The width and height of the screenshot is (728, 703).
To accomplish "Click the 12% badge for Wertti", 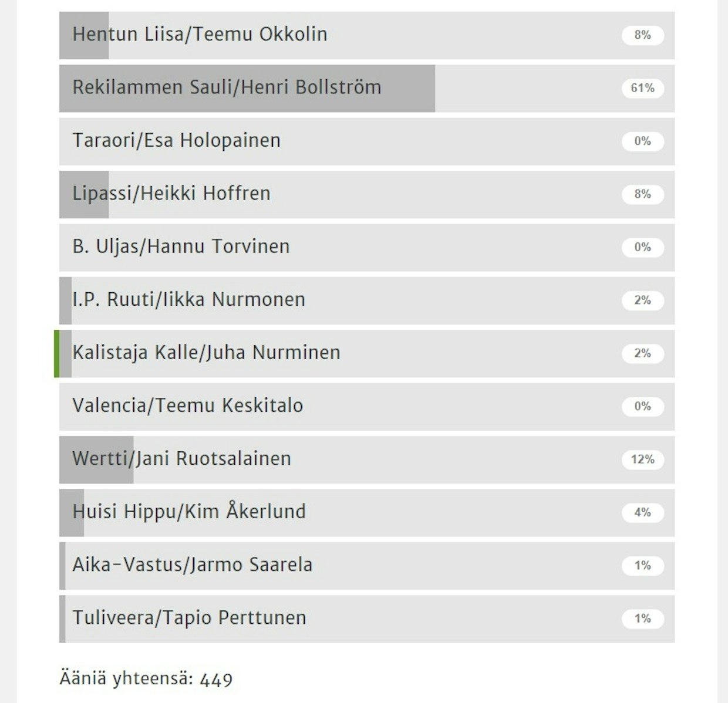I will 642,459.
